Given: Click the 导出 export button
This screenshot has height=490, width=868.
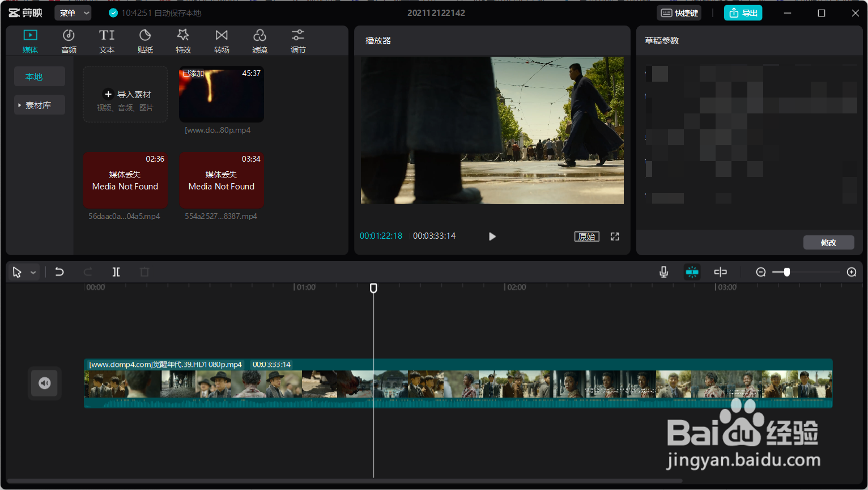Looking at the screenshot, I should click(743, 13).
